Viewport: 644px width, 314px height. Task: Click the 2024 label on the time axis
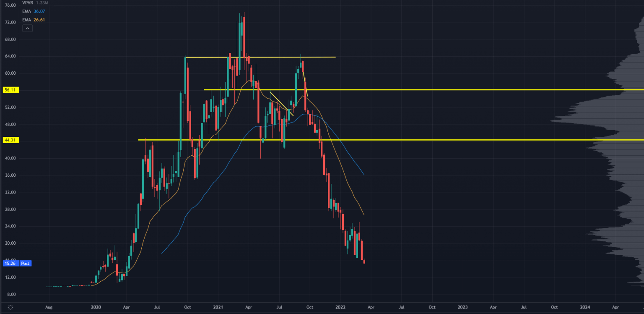point(585,307)
